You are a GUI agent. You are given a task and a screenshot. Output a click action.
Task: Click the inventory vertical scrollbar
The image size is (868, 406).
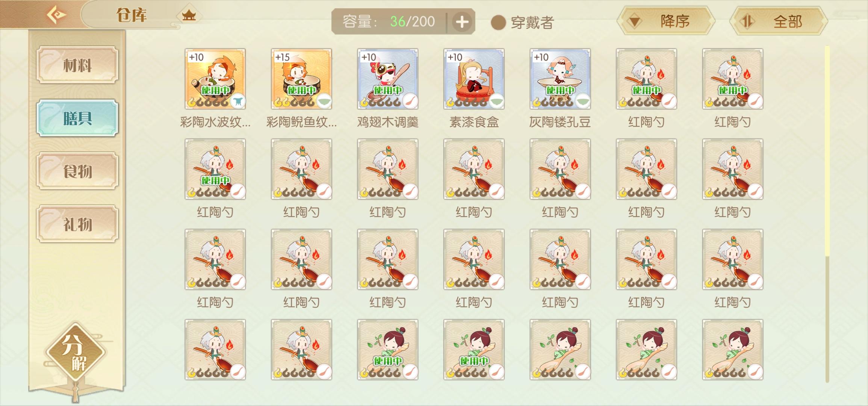click(827, 214)
